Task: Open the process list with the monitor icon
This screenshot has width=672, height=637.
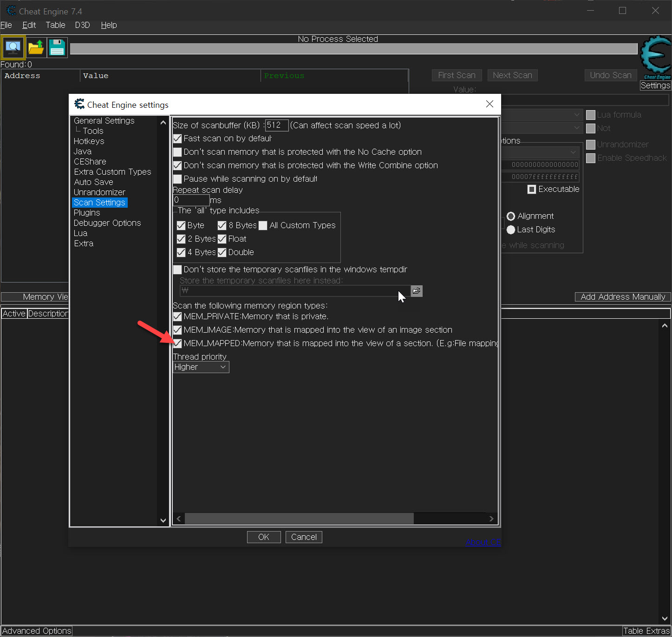Action: [x=13, y=47]
